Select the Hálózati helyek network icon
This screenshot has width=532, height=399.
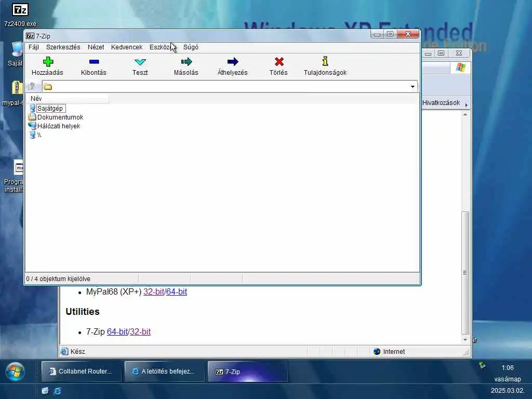click(x=32, y=126)
